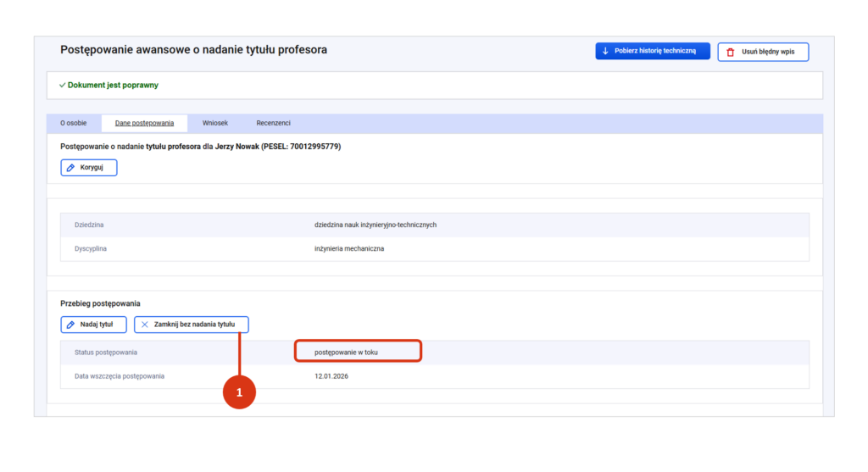
Task: Click the X icon in Zamknij bez nadania tytułu
Action: click(x=144, y=325)
